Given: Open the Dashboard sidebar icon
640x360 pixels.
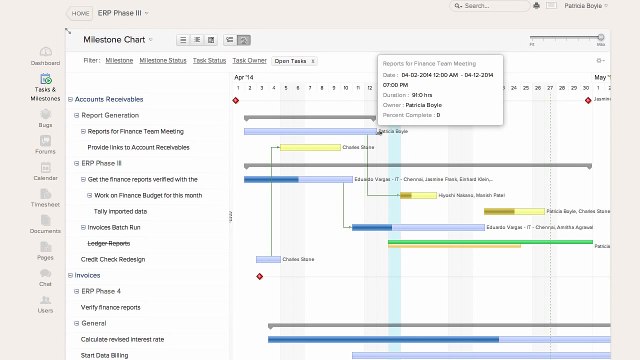Looking at the screenshot, I should pyautogui.click(x=45, y=52).
